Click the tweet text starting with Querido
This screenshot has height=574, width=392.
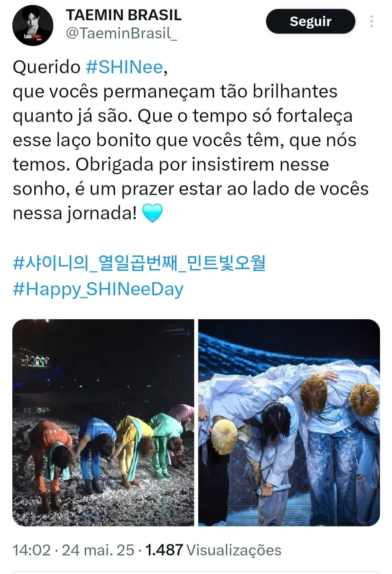191,140
